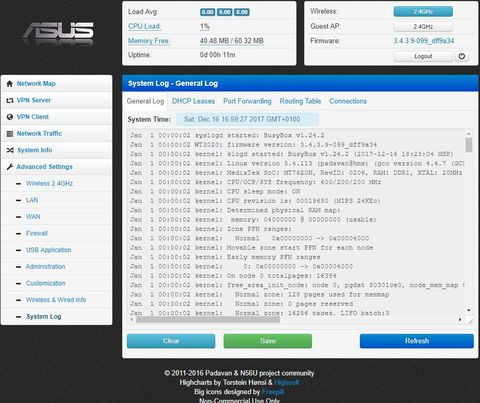The width and height of the screenshot is (480, 403).
Task: Refresh the system log
Action: tap(417, 341)
